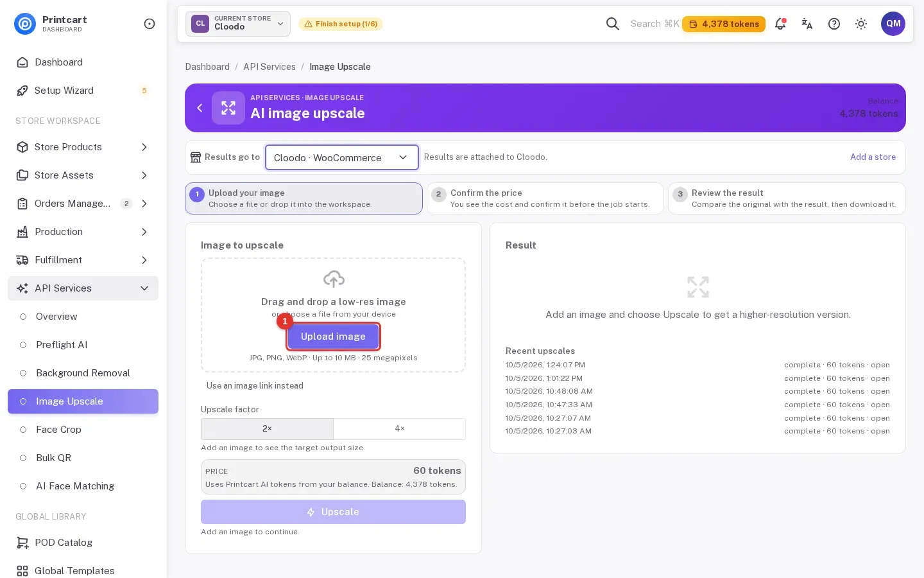Image resolution: width=924 pixels, height=578 pixels.
Task: Click the Upload image button
Action: (x=333, y=337)
